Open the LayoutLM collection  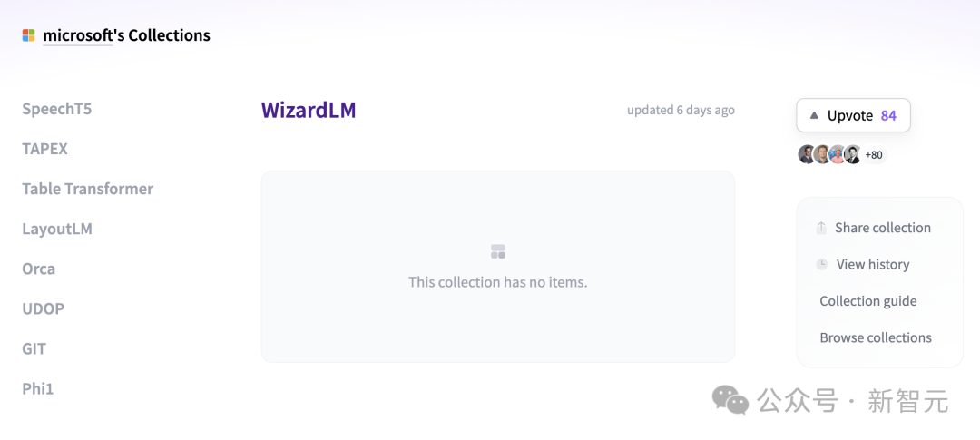pos(57,229)
